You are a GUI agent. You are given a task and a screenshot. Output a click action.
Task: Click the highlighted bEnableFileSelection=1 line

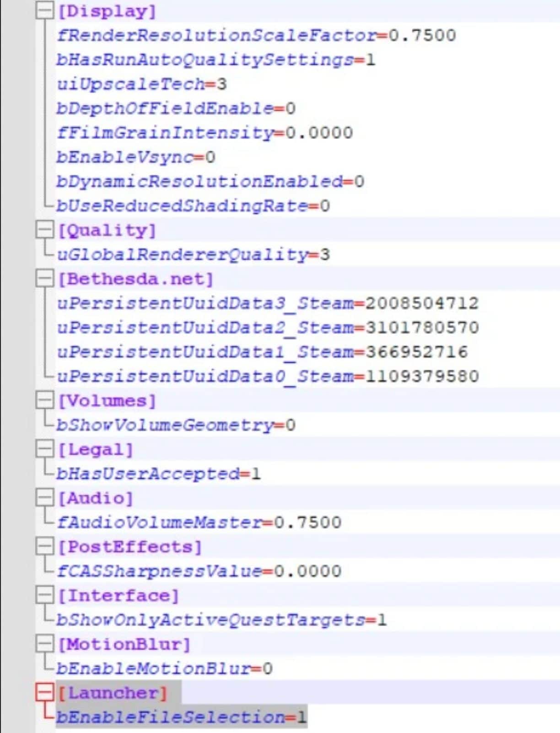181,717
